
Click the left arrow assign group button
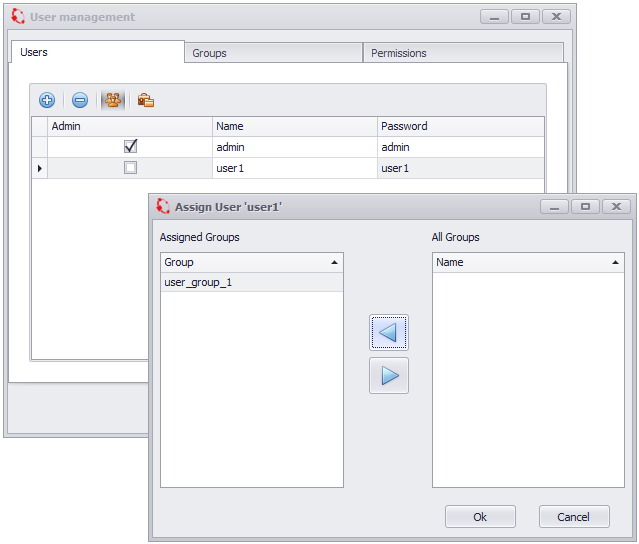point(389,332)
